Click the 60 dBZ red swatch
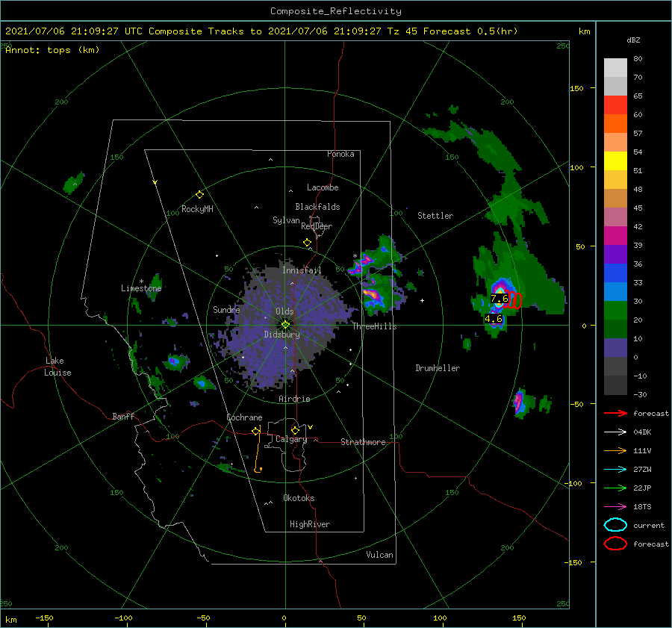Image resolution: width=672 pixels, height=628 pixels. click(615, 105)
